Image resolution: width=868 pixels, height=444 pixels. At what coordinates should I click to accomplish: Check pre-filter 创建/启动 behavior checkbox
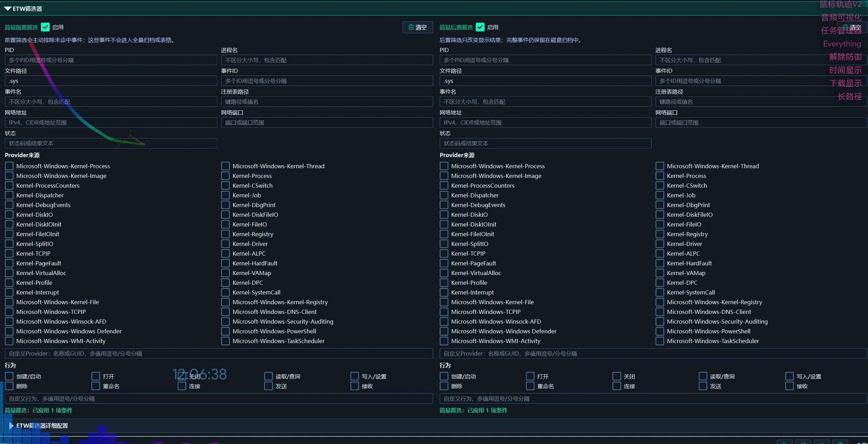tap(9, 376)
